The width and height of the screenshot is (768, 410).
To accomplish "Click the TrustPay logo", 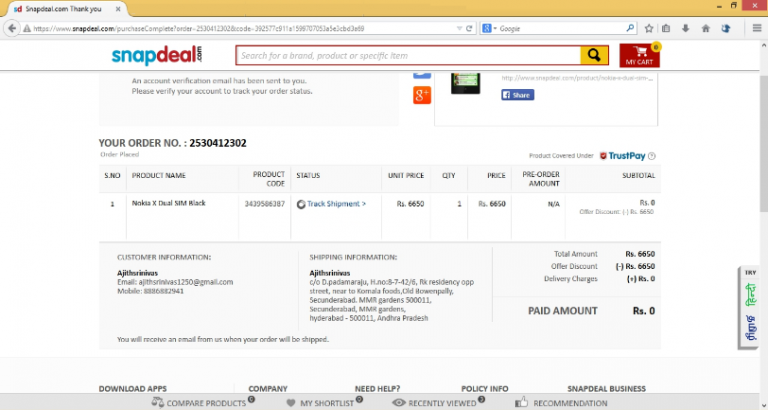I will [x=623, y=156].
